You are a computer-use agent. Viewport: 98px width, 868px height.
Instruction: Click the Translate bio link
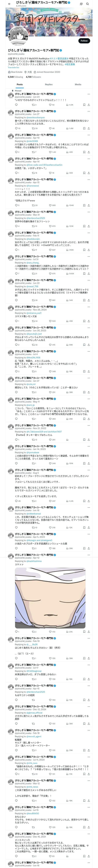click(14, 67)
